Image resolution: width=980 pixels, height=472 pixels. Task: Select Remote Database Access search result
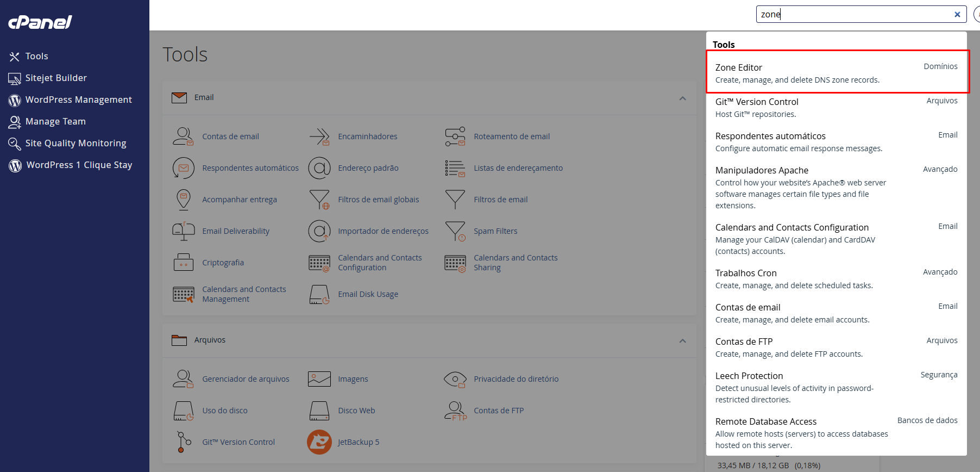[837, 433]
